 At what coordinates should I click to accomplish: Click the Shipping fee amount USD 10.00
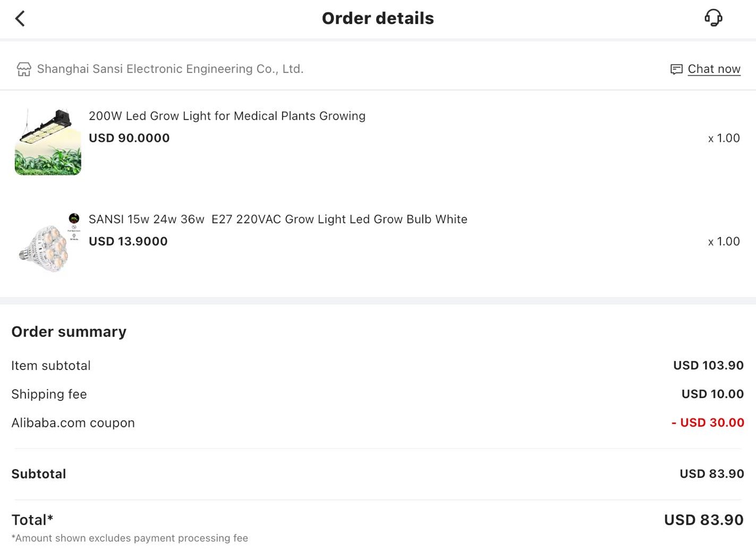click(712, 394)
